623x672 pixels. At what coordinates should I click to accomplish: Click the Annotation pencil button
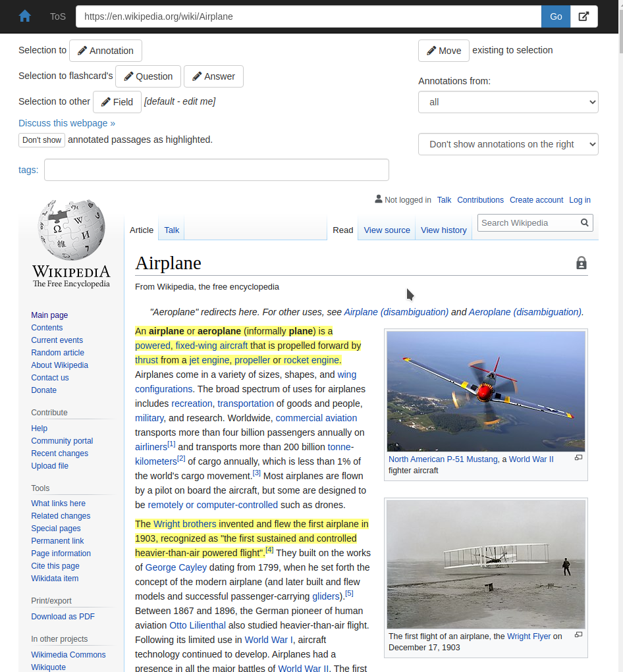pyautogui.click(x=105, y=51)
